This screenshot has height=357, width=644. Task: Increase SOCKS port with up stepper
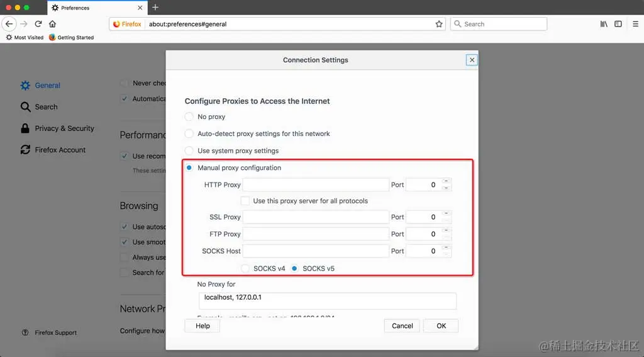[447, 247]
